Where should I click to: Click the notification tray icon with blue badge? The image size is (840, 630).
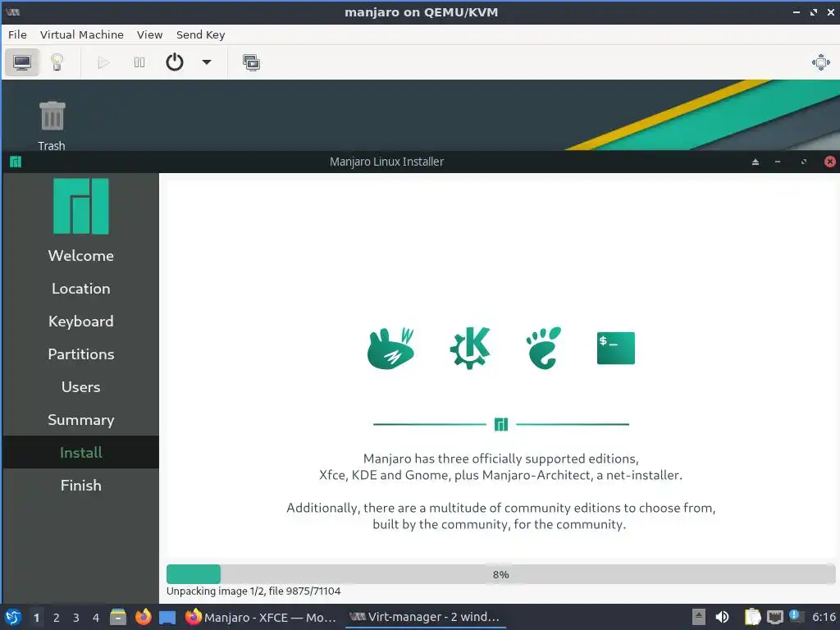pyautogui.click(x=796, y=617)
